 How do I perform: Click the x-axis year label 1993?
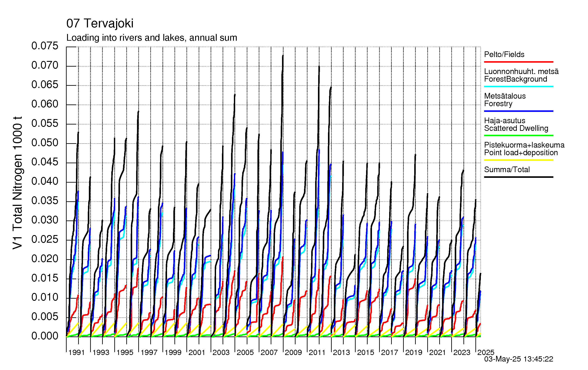click(101, 352)
